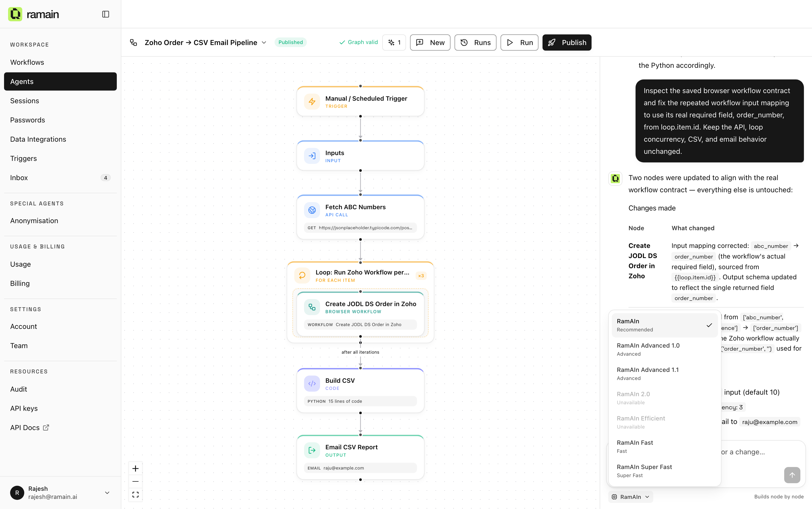Click the assistant avatar in chat
The image size is (812, 509).
click(615, 178)
